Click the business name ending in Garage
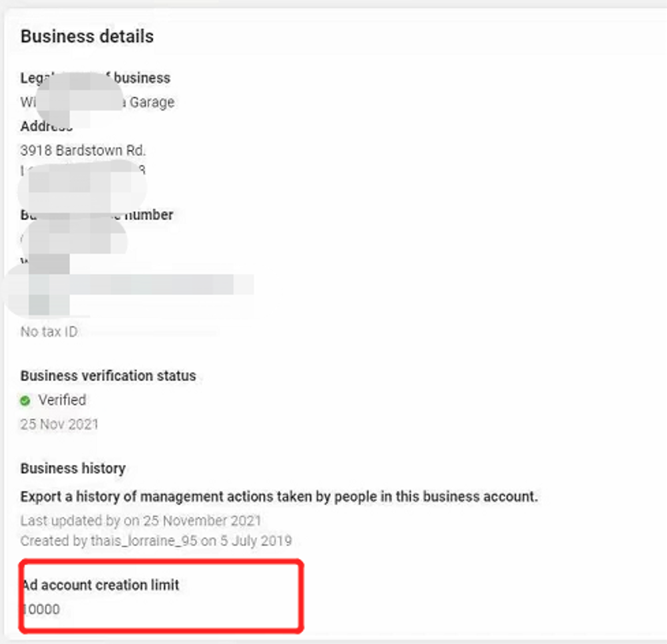The image size is (667, 644). pyautogui.click(x=97, y=102)
